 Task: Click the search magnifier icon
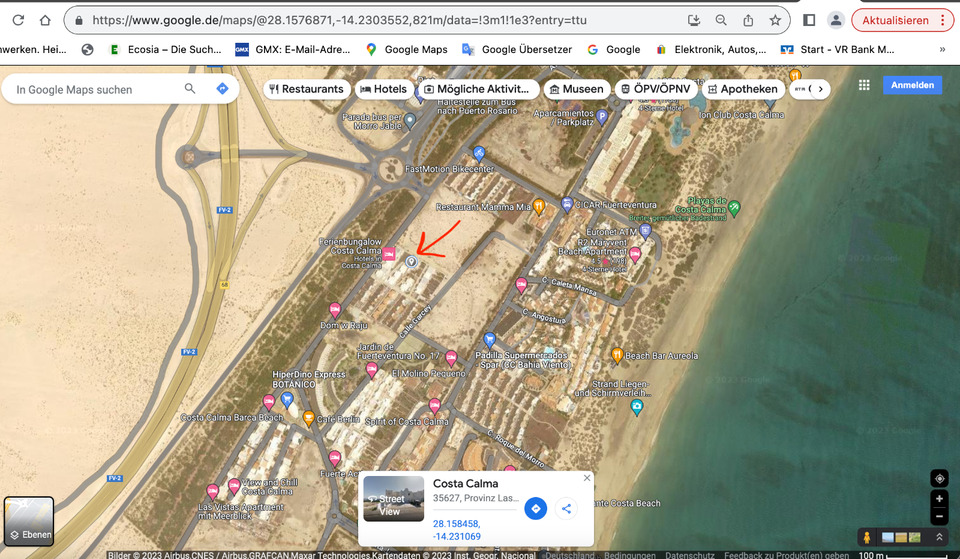tap(190, 89)
